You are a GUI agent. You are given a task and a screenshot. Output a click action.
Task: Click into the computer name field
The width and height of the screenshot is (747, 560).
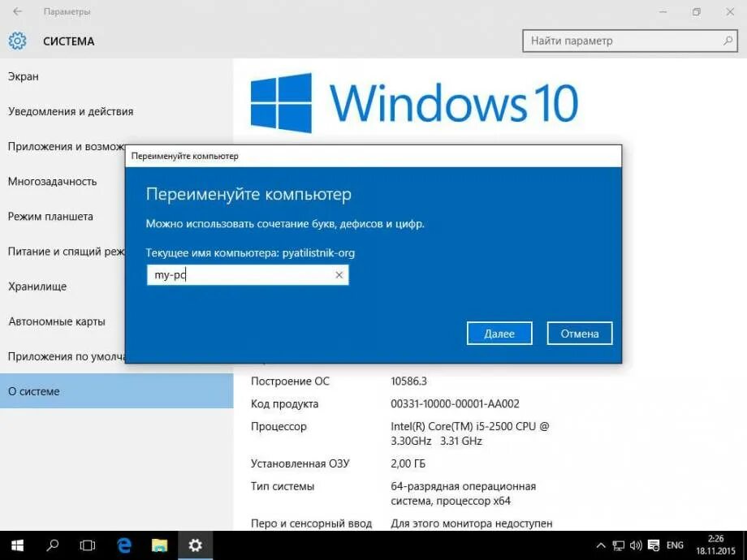[x=248, y=275]
